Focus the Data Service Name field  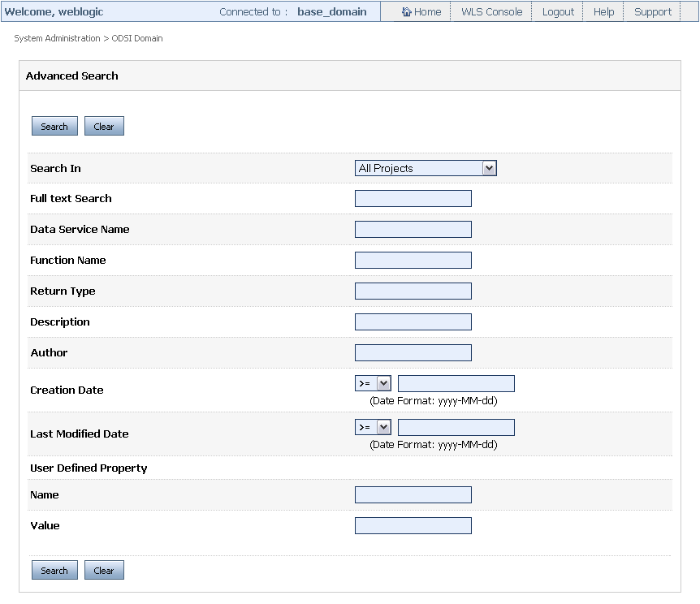(413, 230)
